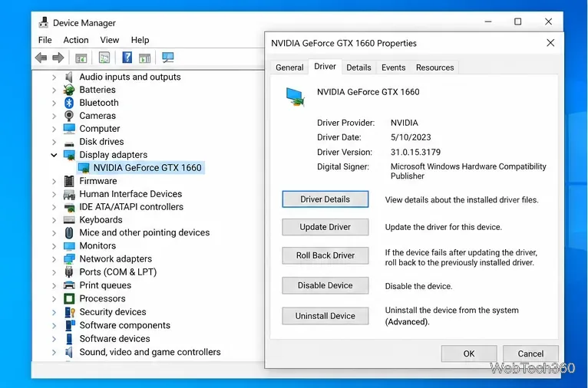Open the View menu
Image resolution: width=588 pixels, height=388 pixels.
[x=110, y=40]
